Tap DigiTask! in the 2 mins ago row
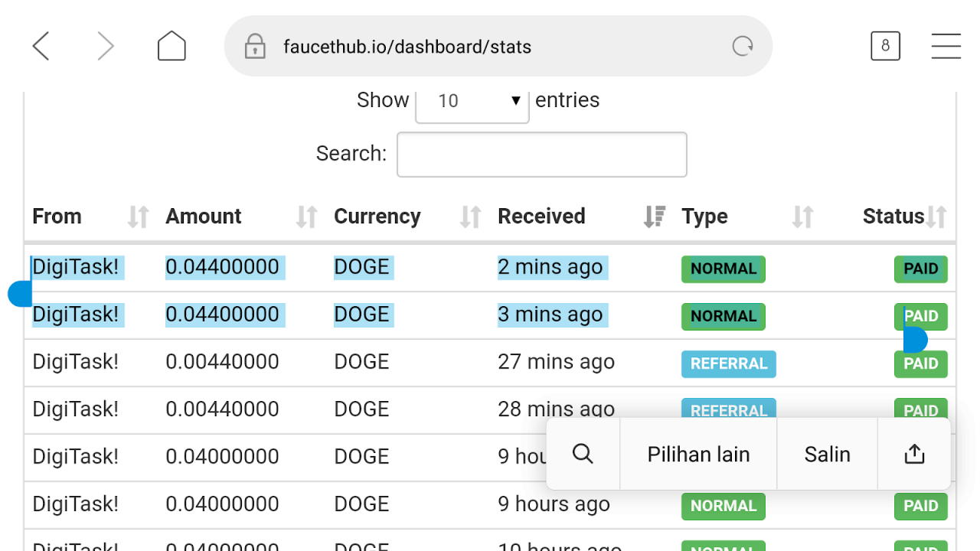The image size is (980, 551). 76,267
